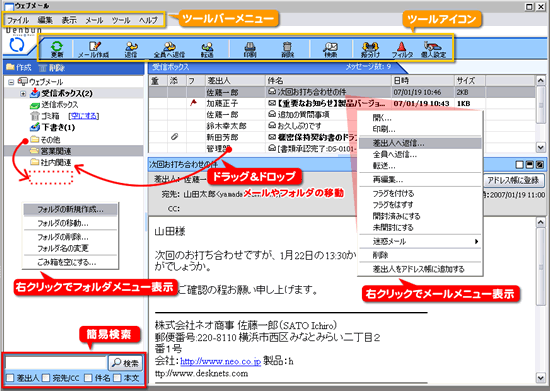Click 作成 in folder pane header
Image resolution: width=559 pixels, height=391 pixels.
tap(19, 67)
